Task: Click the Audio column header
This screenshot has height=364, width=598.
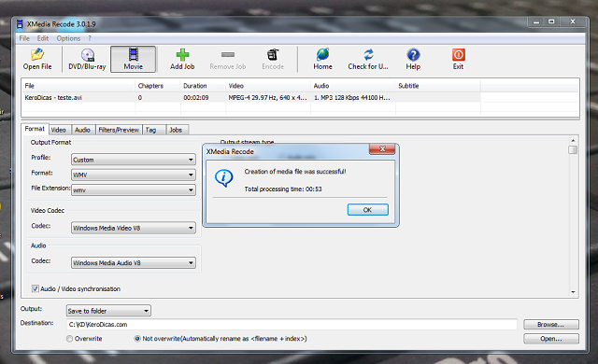Action: pos(353,86)
